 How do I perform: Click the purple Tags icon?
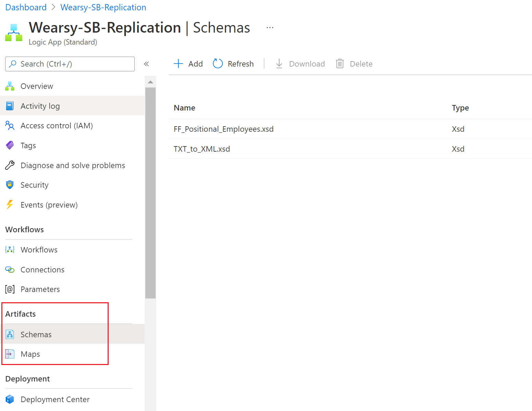(x=10, y=145)
